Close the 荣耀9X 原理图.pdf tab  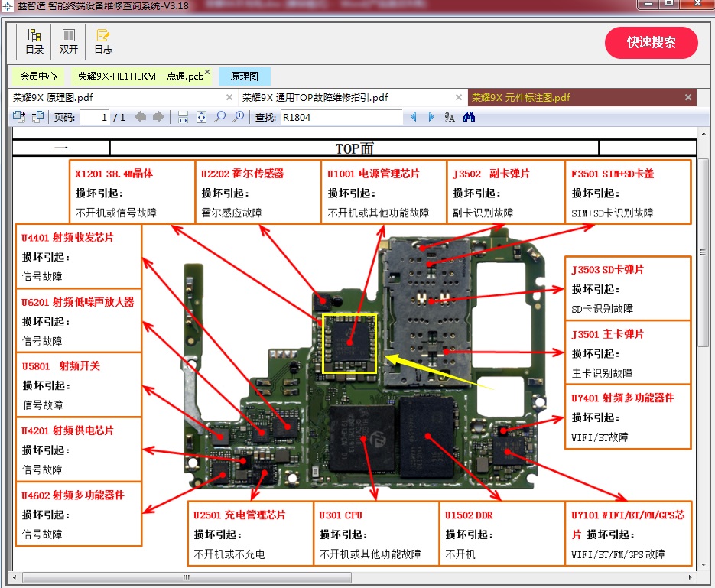(x=229, y=97)
